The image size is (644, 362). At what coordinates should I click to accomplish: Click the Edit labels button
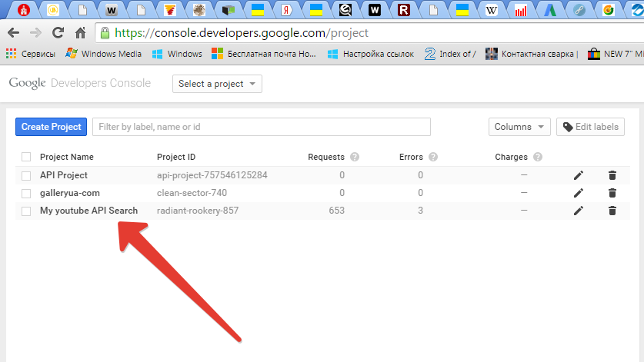(x=591, y=127)
